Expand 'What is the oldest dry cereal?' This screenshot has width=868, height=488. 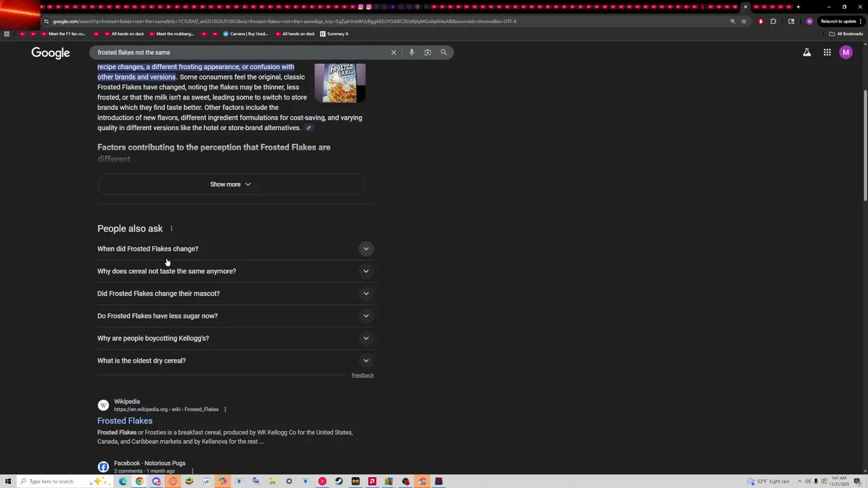[235, 361]
